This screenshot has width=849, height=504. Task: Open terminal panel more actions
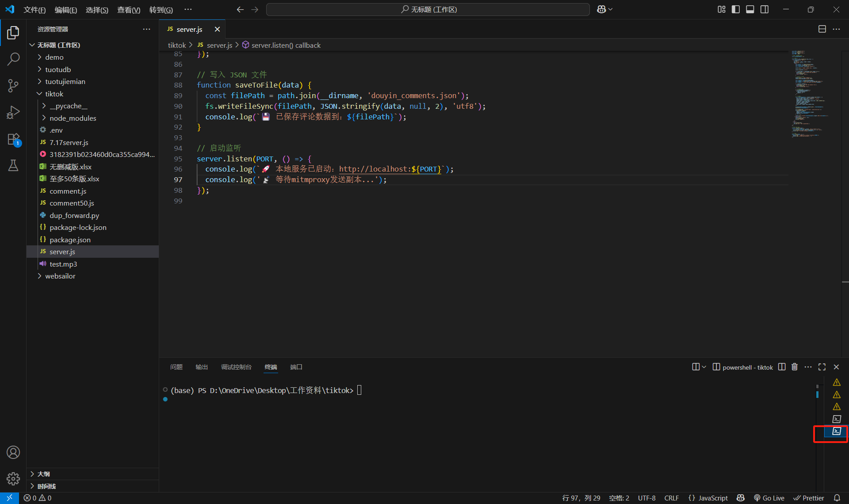(x=808, y=367)
